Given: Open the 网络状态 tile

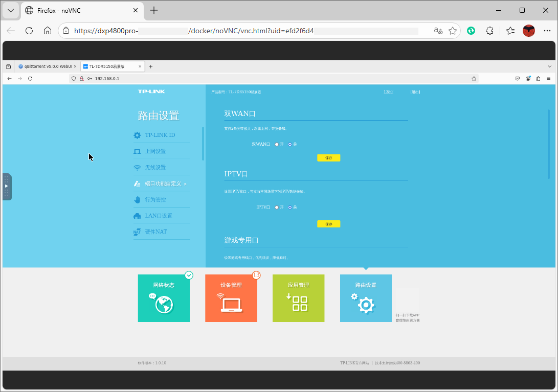Looking at the screenshot, I should (164, 298).
